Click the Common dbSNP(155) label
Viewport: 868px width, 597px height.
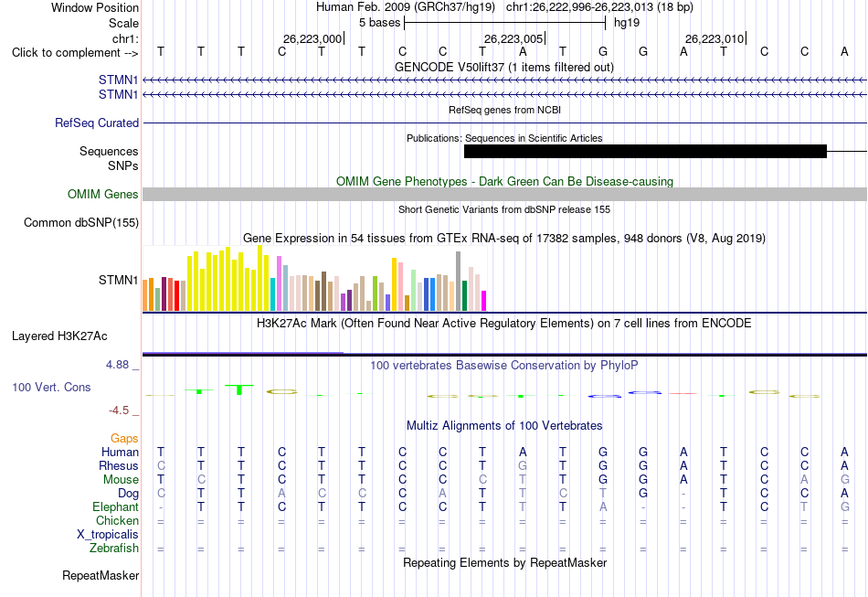click(x=80, y=223)
